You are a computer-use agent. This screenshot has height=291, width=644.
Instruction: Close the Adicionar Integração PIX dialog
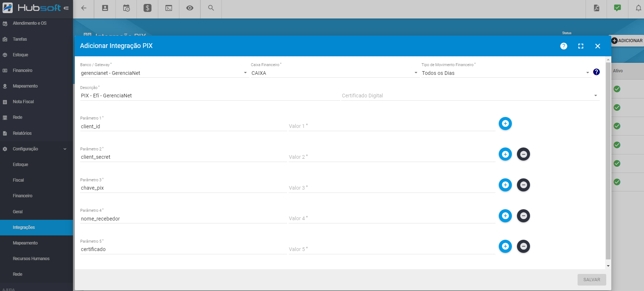point(598,46)
